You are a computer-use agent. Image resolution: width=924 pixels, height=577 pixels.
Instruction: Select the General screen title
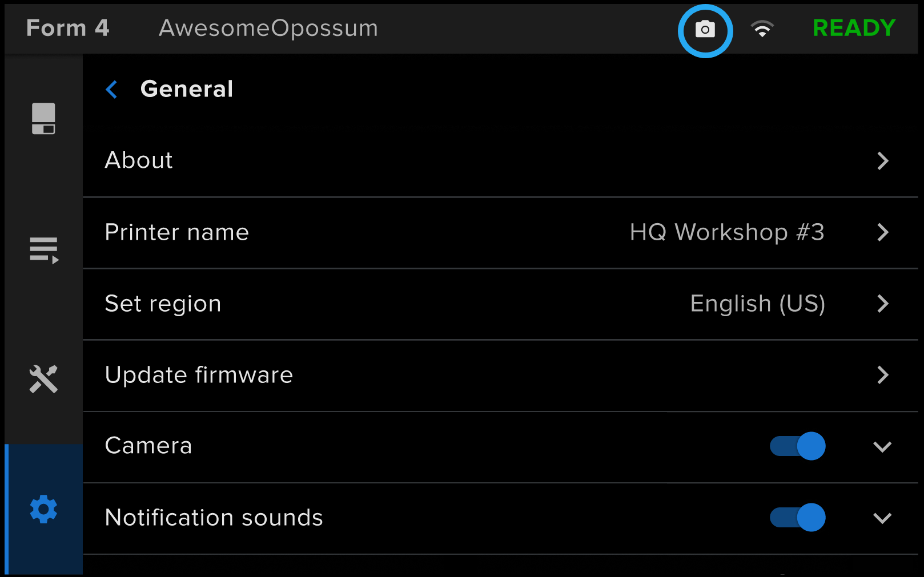tap(187, 89)
